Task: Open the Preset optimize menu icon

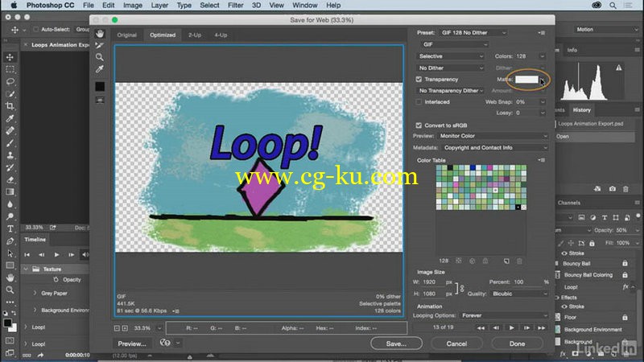Action: point(542,33)
